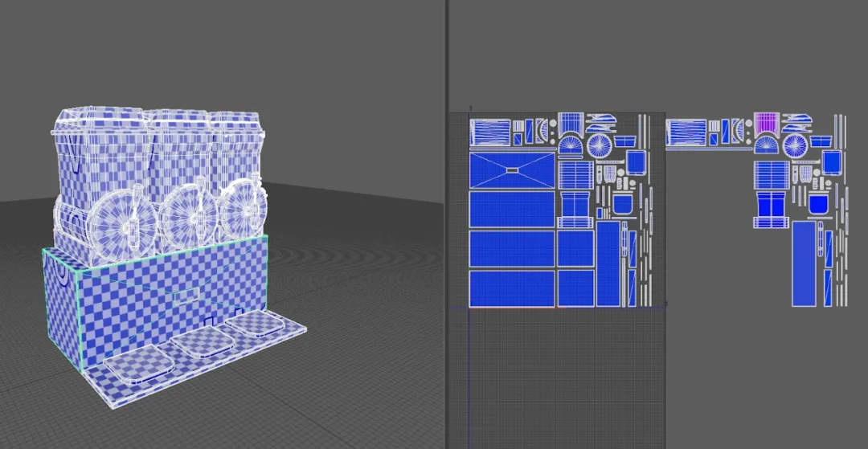Select the bottom large rectangle shell in first tile's left column
The height and width of the screenshot is (449, 868).
pos(512,288)
